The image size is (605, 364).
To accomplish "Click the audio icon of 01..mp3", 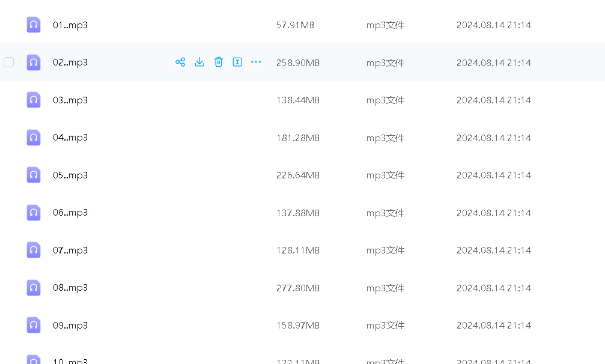I will click(x=34, y=25).
